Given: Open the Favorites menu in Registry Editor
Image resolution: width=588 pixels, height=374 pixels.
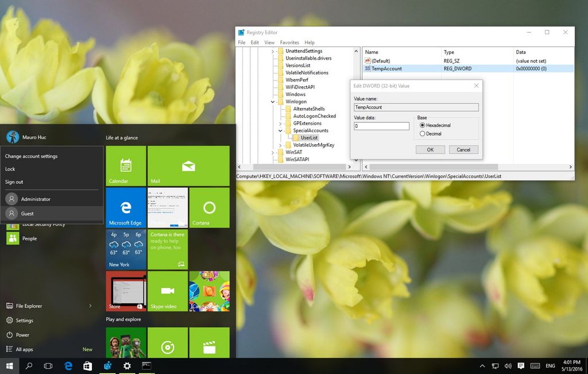Looking at the screenshot, I should point(289,42).
